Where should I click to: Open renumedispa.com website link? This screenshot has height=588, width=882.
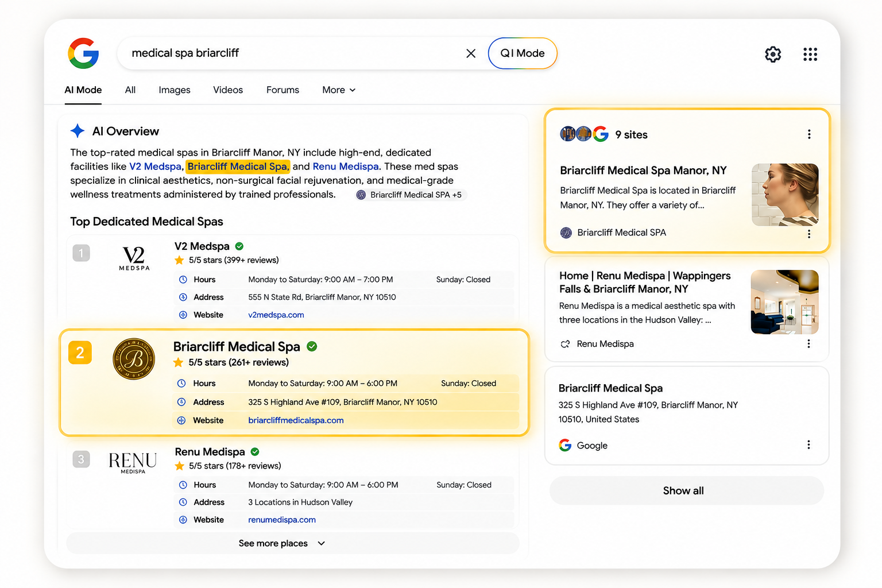click(282, 520)
